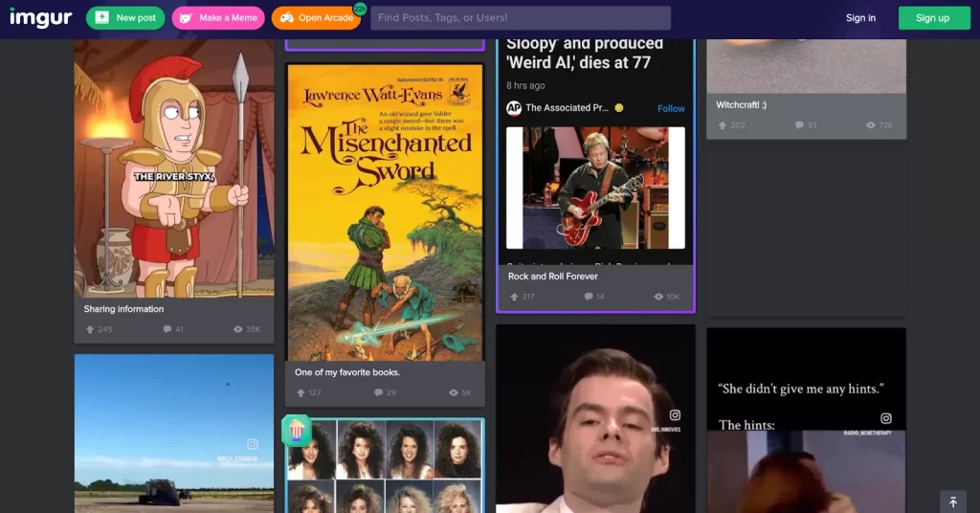Click the yellow verified badge next to AP
The height and width of the screenshot is (513, 980).
619,108
